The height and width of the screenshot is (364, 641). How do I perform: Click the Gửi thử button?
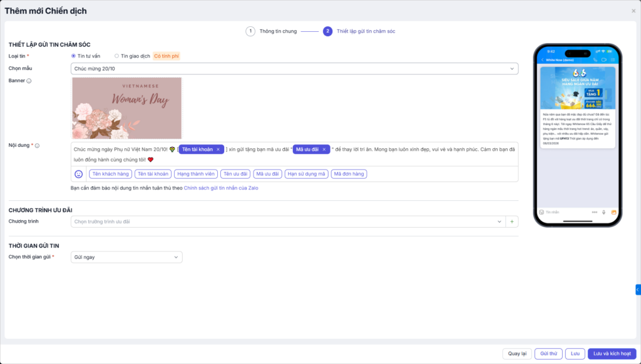pos(548,354)
